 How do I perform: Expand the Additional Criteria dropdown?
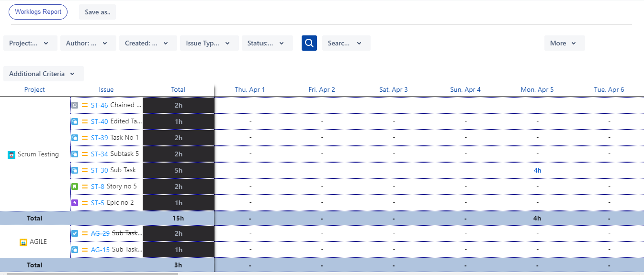click(44, 74)
